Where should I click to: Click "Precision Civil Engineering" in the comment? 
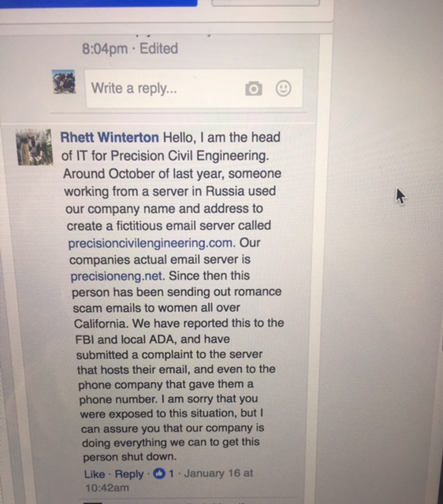pos(189,156)
